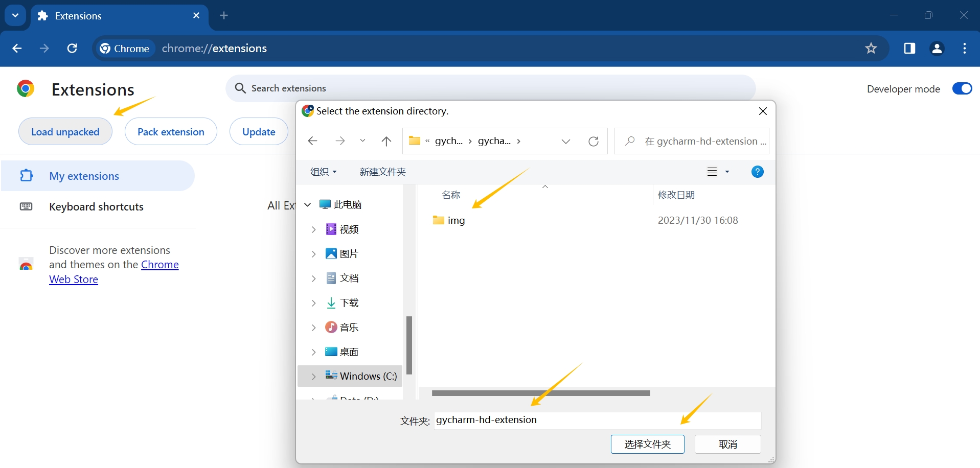Refresh the file dialog folder view

click(594, 142)
